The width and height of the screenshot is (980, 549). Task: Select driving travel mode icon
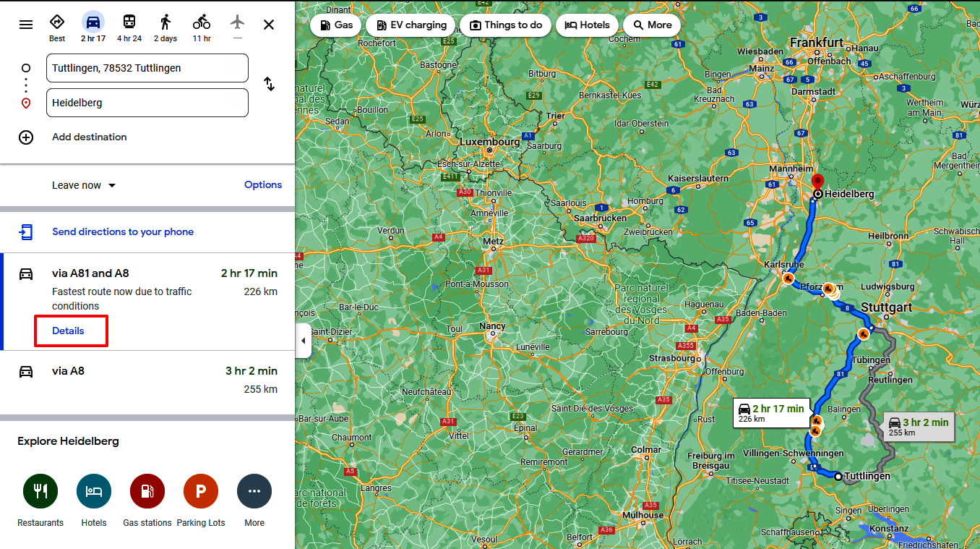93,22
